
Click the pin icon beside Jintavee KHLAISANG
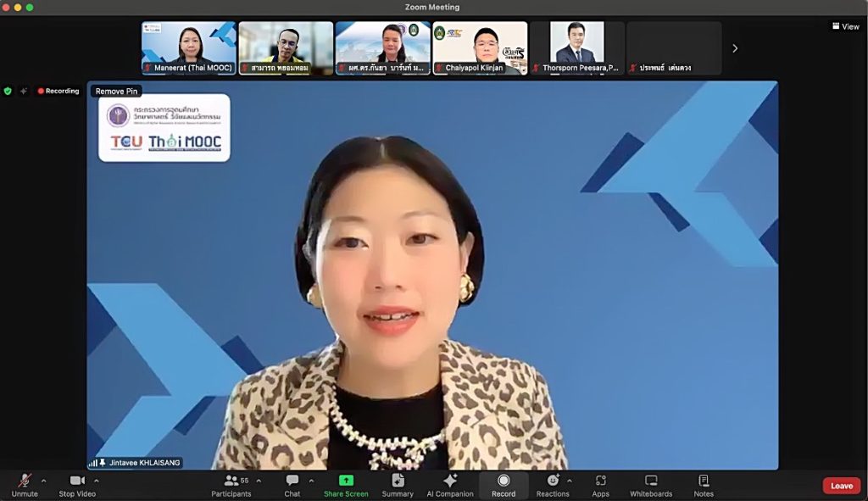tap(103, 463)
